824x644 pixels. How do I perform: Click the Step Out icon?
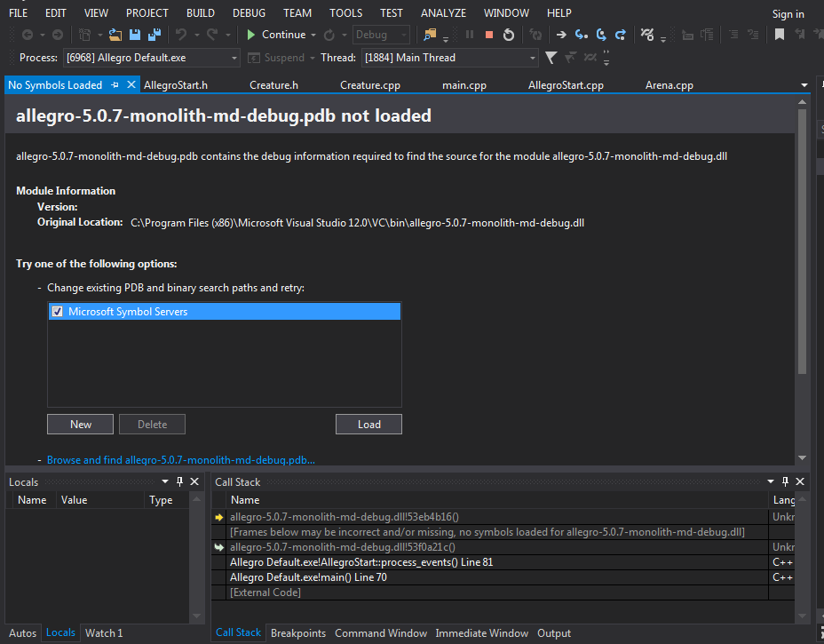tap(621, 35)
